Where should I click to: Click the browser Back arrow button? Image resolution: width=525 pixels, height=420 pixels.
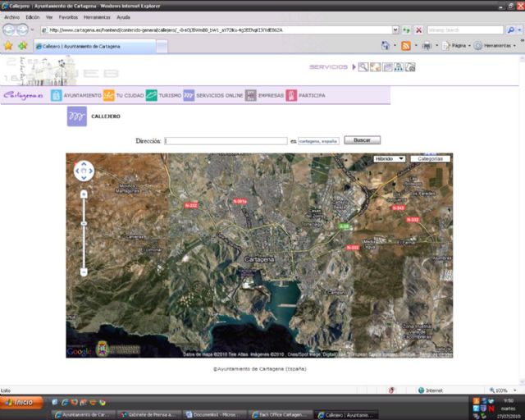pyautogui.click(x=10, y=30)
